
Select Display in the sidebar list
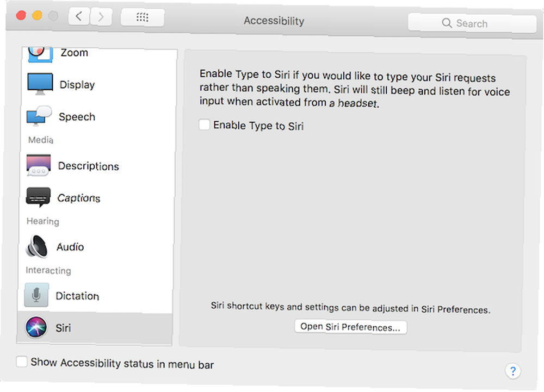click(98, 84)
